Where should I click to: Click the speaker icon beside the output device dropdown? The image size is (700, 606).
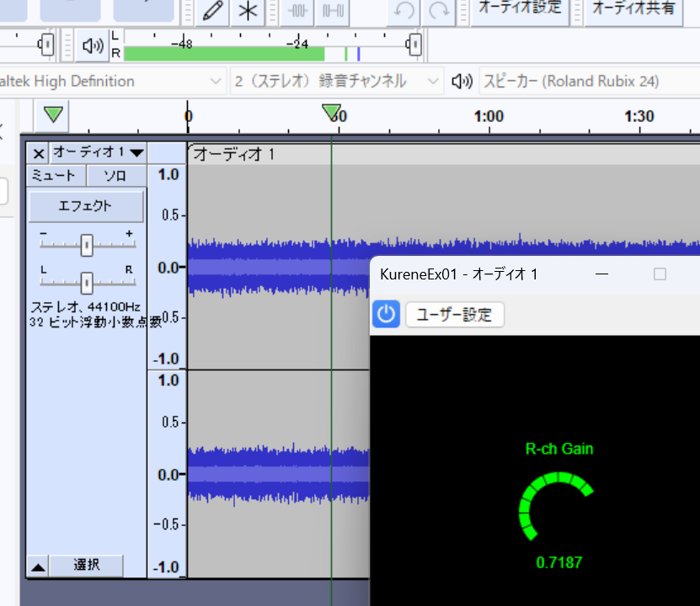462,81
